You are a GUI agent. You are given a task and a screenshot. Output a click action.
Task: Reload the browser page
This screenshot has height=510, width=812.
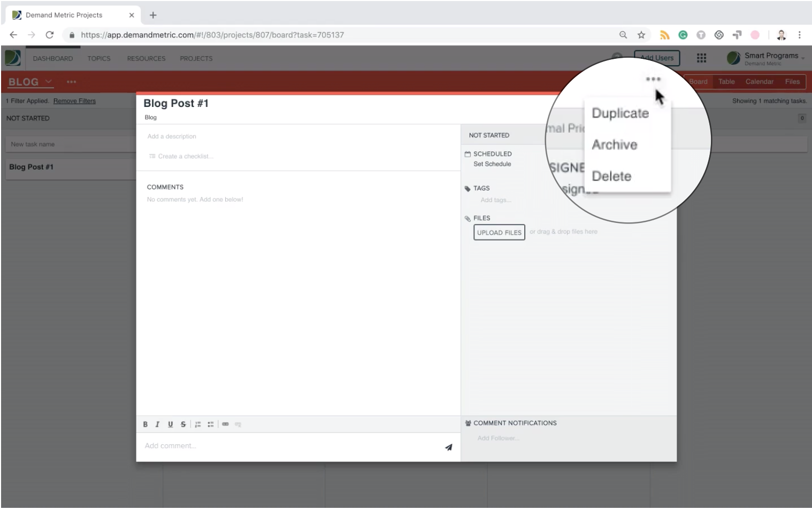point(50,35)
